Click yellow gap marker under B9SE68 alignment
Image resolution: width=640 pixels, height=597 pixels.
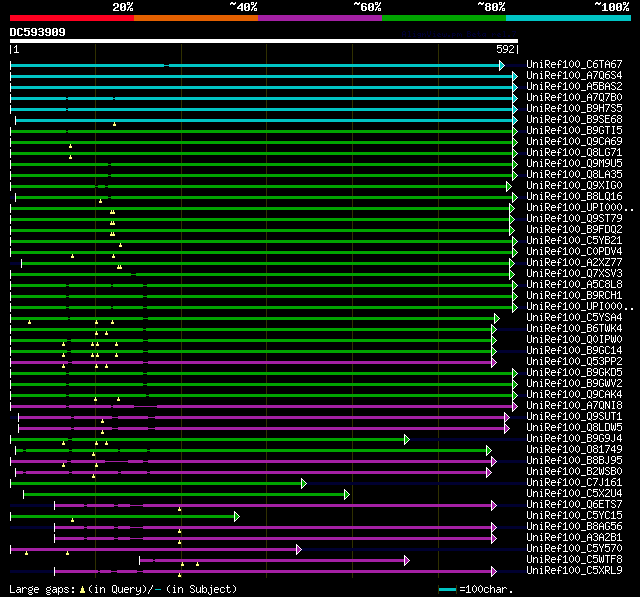pyautogui.click(x=115, y=124)
